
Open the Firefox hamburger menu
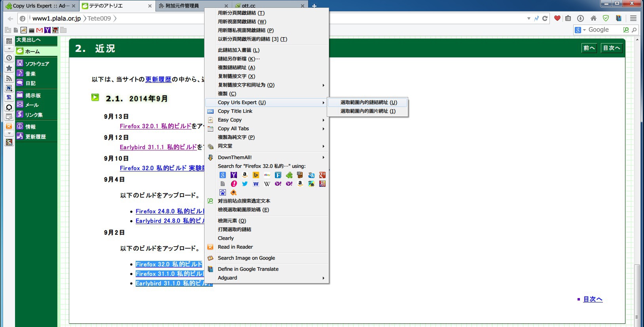pyautogui.click(x=633, y=18)
